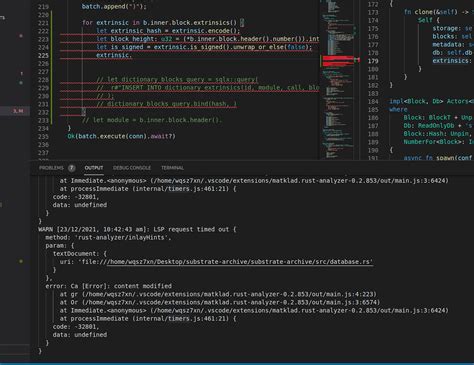Click the 'param: {' output line
The width and height of the screenshot is (474, 365).
pyautogui.click(x=60, y=246)
